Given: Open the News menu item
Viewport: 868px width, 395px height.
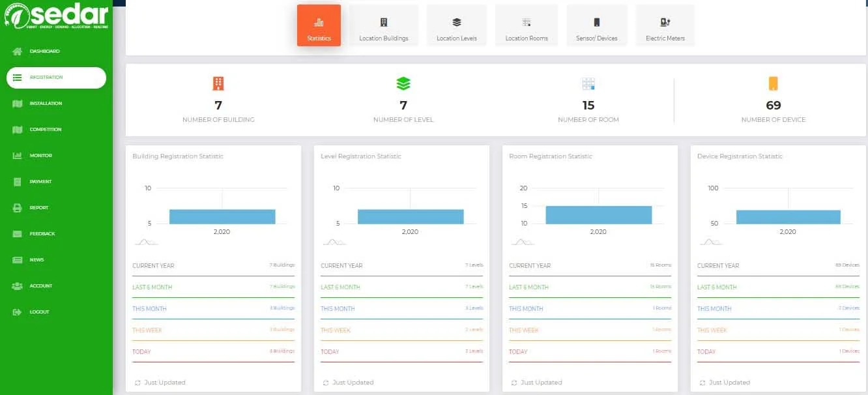Looking at the screenshot, I should click(x=36, y=260).
